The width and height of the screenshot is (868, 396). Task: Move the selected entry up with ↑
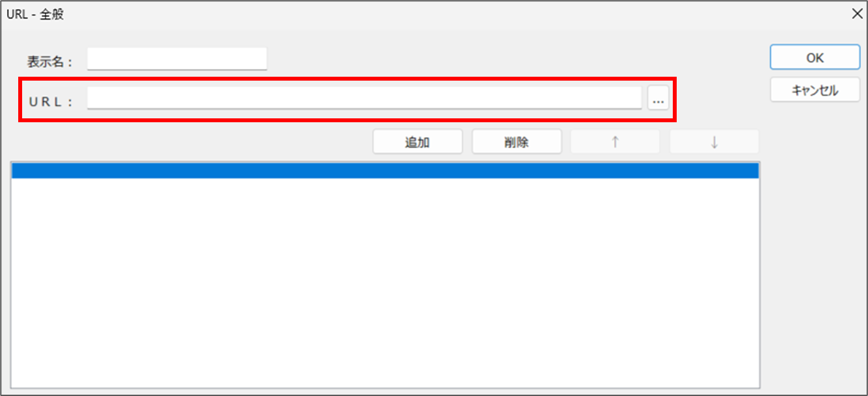point(615,142)
